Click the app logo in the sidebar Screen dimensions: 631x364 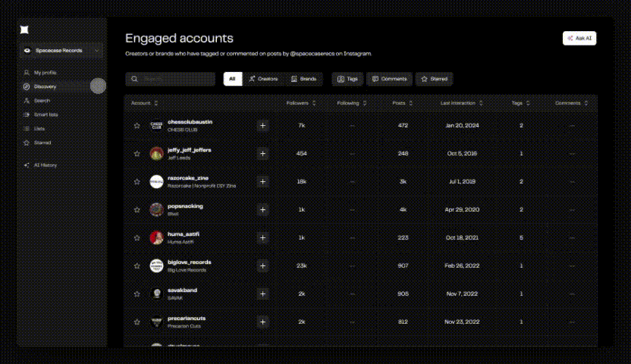(x=25, y=30)
